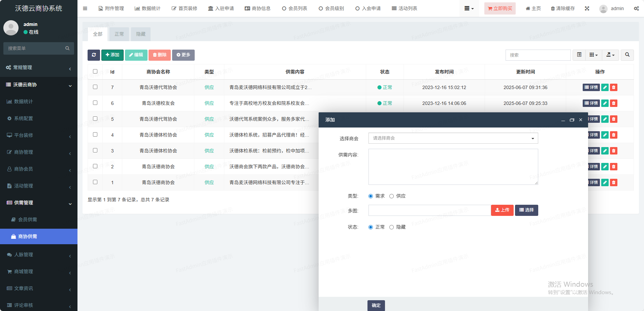Open the 会员供需 sidebar item

click(28, 220)
